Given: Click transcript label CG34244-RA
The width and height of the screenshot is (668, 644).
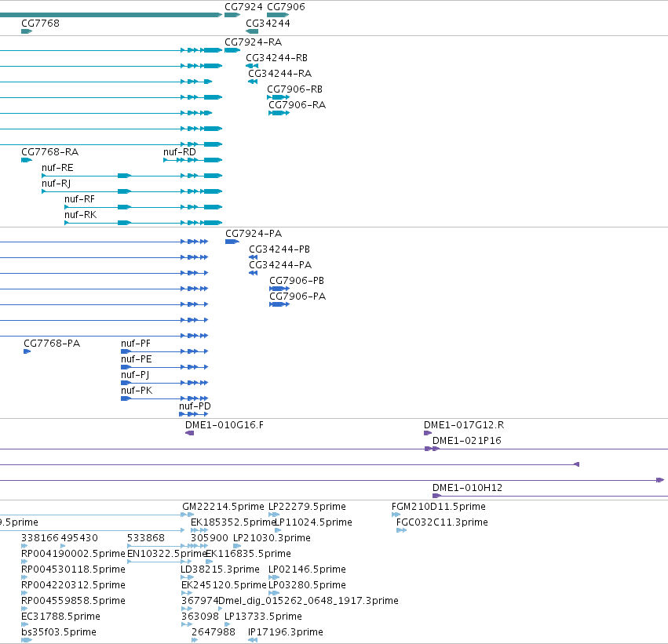Looking at the screenshot, I should coord(280,74).
